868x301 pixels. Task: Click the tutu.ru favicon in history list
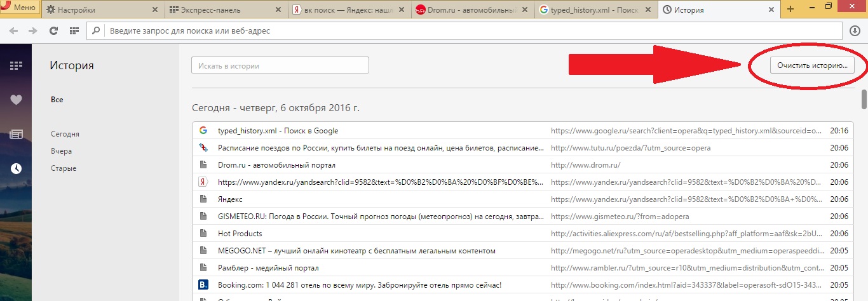pyautogui.click(x=203, y=148)
